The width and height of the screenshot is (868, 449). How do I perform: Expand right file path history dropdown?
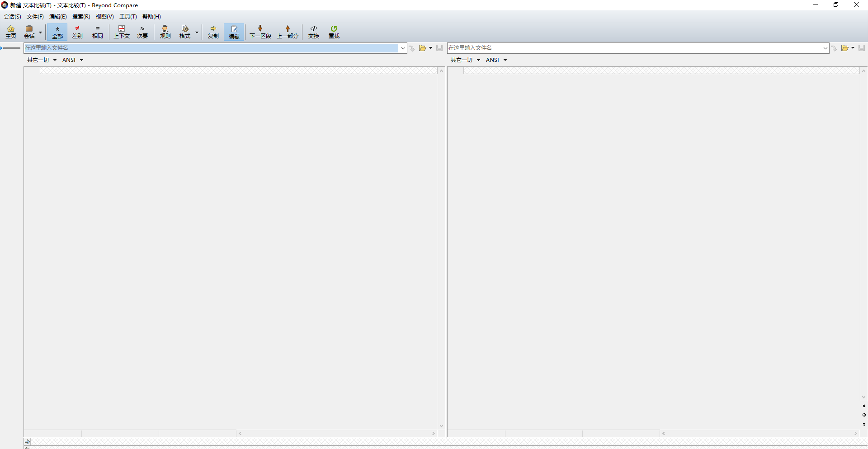pos(825,48)
